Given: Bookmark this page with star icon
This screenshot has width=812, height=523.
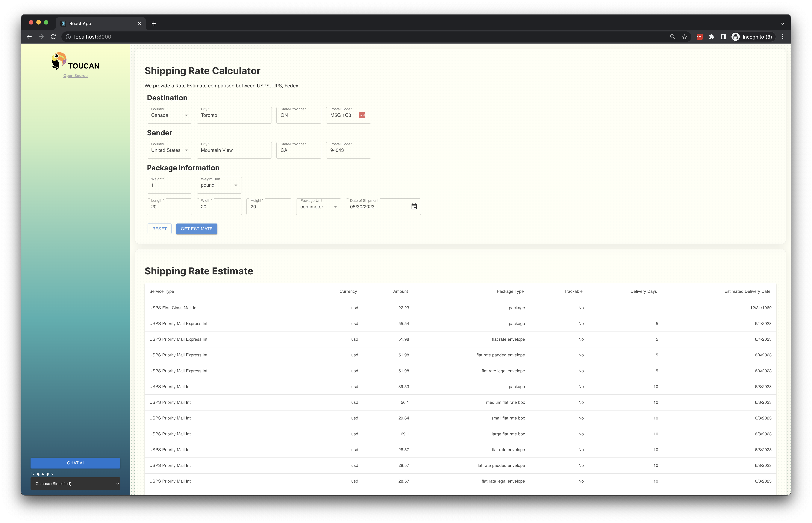Looking at the screenshot, I should click(x=684, y=37).
